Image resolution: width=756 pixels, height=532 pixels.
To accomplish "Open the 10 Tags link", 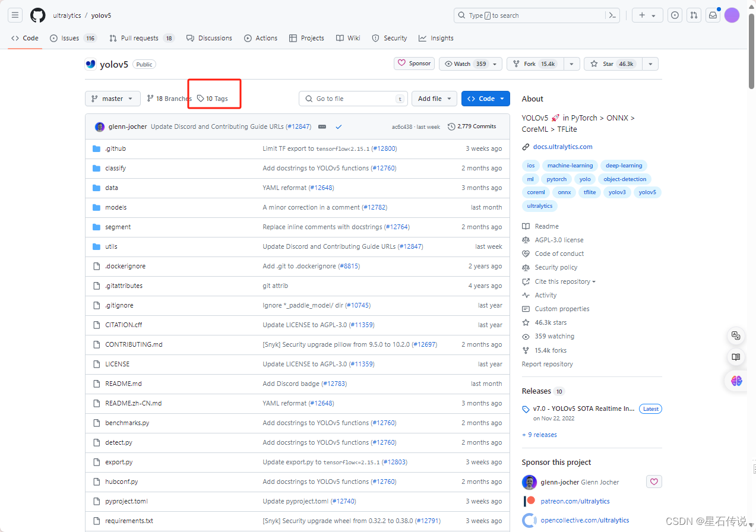I will point(213,99).
